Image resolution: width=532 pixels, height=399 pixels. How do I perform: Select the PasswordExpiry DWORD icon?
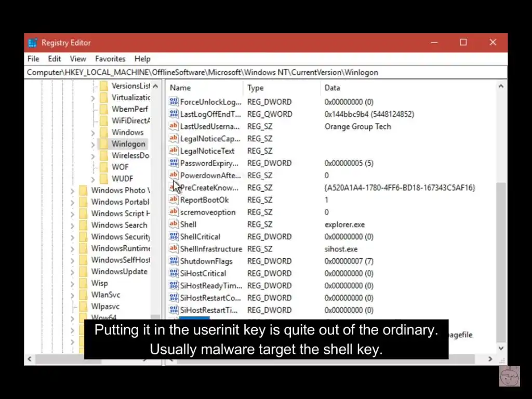pyautogui.click(x=174, y=163)
